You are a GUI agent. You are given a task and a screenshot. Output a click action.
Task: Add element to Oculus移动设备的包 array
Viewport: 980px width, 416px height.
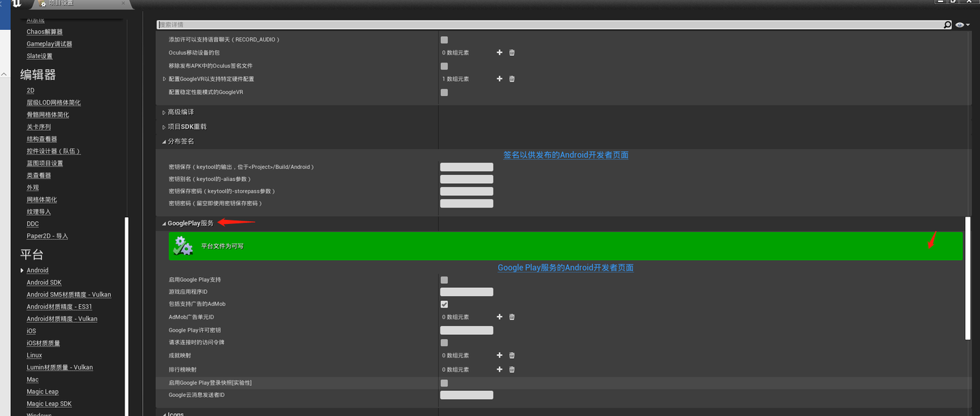pos(500,52)
